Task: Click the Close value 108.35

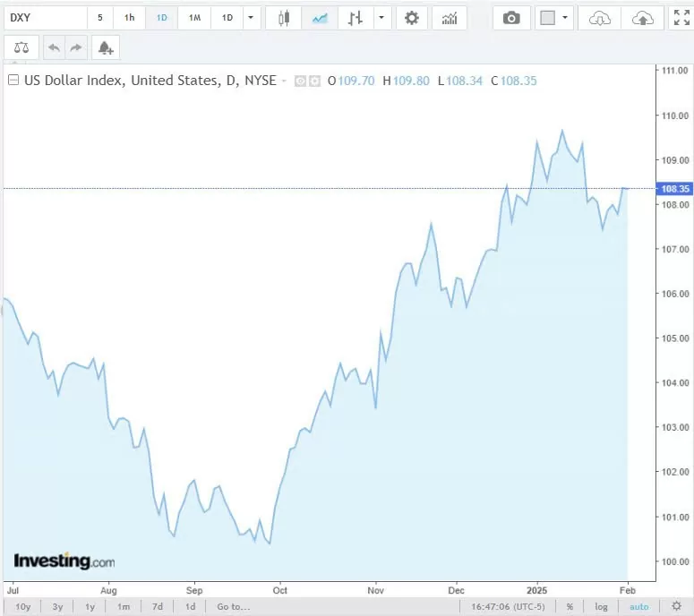Action: (518, 81)
